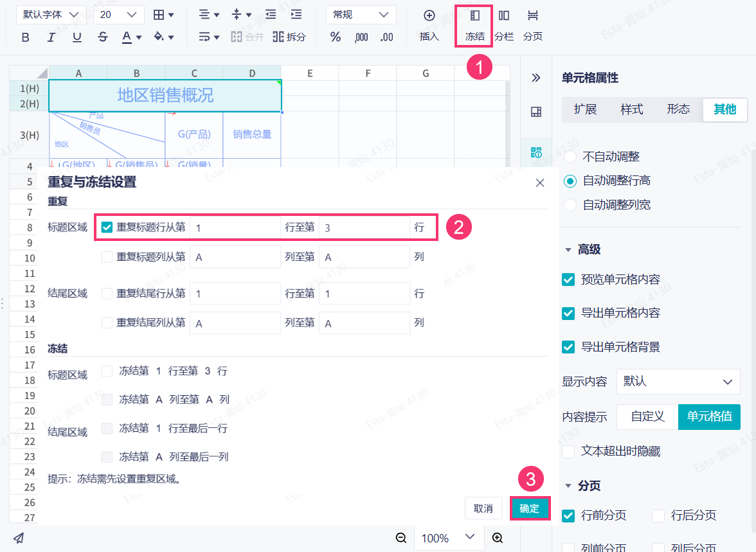Select 不自动调整 radio option
756x552 pixels.
[x=570, y=157]
